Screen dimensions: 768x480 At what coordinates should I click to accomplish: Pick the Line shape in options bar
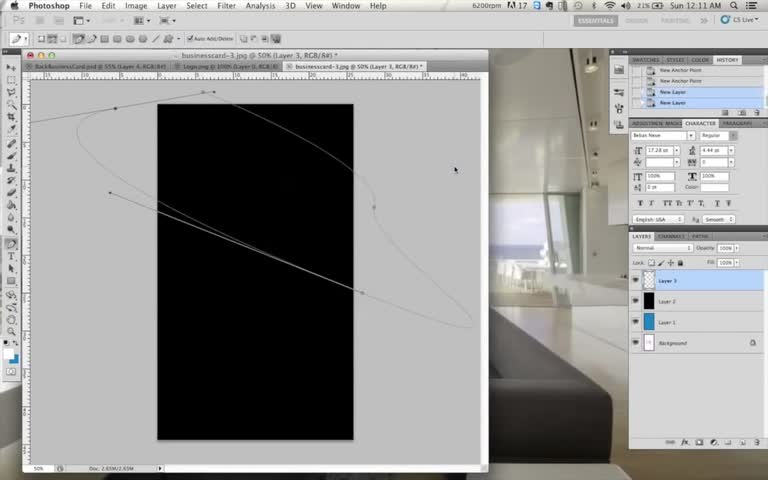[155, 39]
